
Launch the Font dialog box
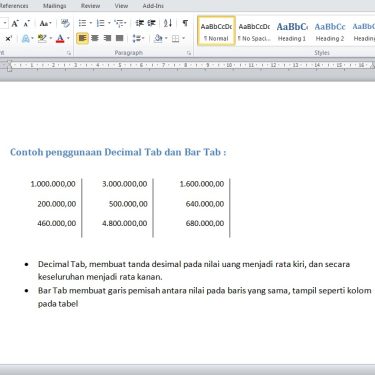pos(69,53)
